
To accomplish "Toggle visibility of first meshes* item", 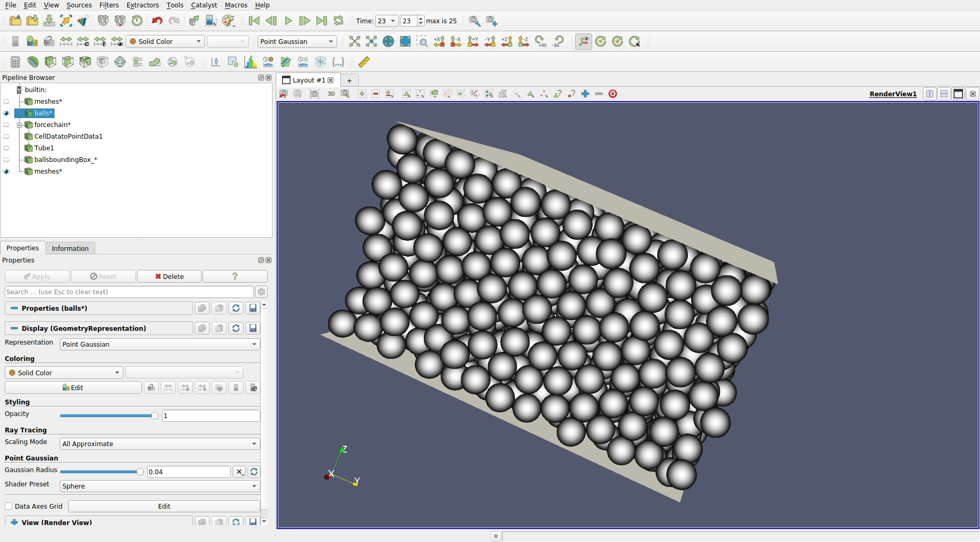I will point(6,102).
